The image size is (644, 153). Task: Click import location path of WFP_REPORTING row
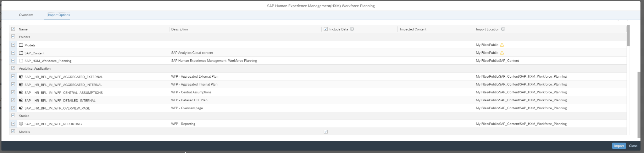click(x=521, y=124)
